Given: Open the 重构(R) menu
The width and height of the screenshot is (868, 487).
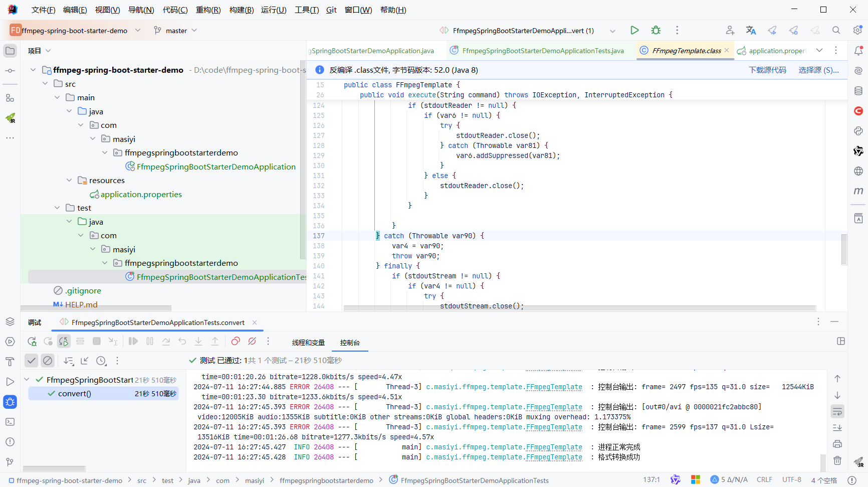Looking at the screenshot, I should [208, 10].
